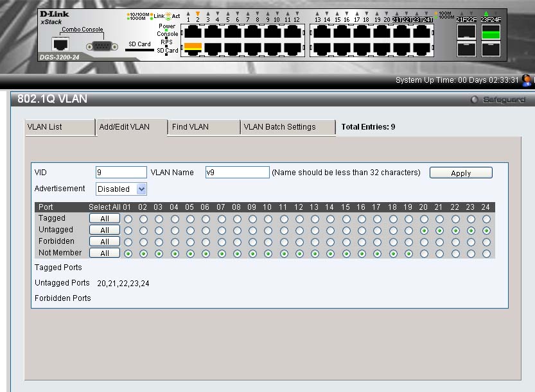Set port 24 to Not Member
The height and width of the screenshot is (392, 535).
coord(486,253)
